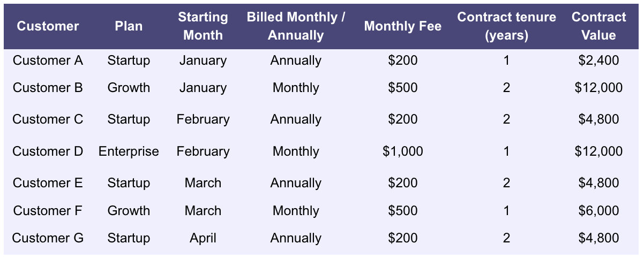
Task: Select the Plan column header
Action: [129, 26]
